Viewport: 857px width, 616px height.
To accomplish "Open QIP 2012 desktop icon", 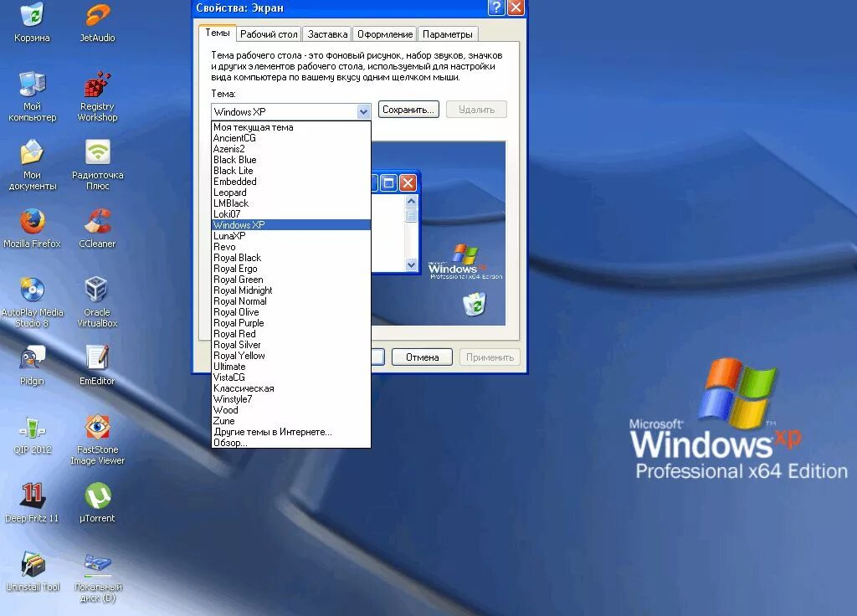I will (x=32, y=434).
